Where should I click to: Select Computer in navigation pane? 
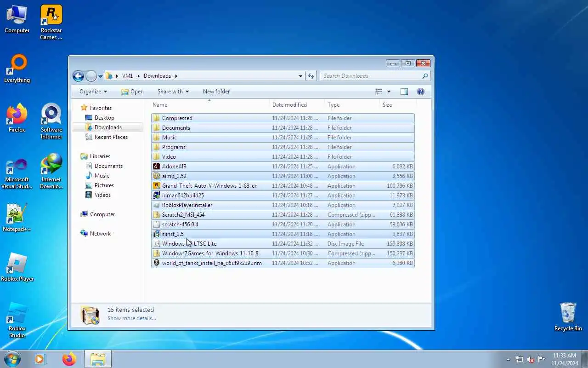102,214
